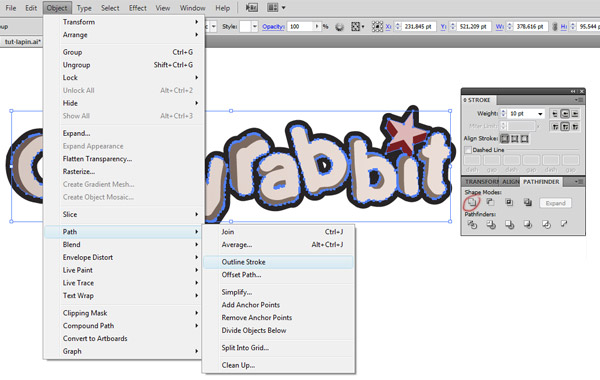Apply the Exclude shape mode icon
600x380 pixels.
(528, 202)
